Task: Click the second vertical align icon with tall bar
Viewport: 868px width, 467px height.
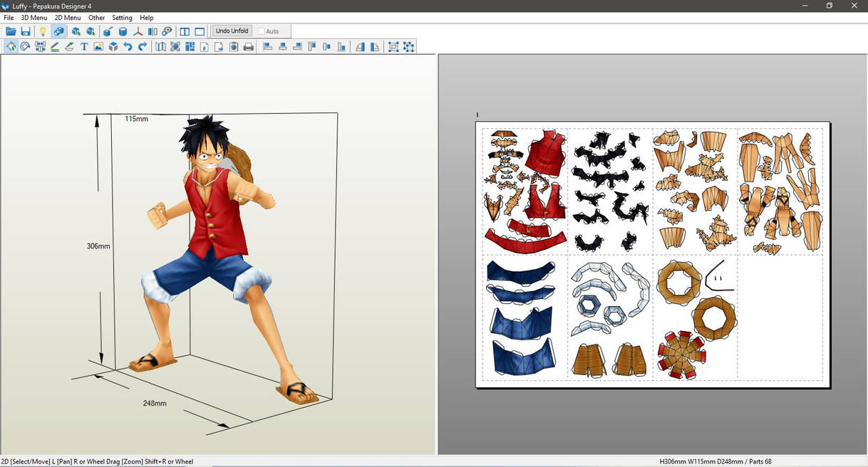Action: coord(326,47)
